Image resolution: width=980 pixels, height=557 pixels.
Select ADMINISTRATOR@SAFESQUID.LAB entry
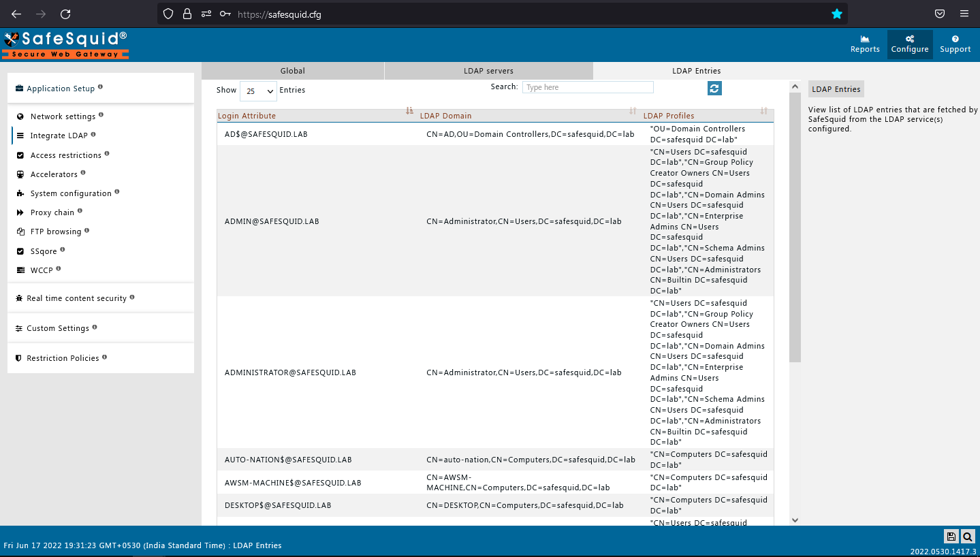tap(290, 372)
